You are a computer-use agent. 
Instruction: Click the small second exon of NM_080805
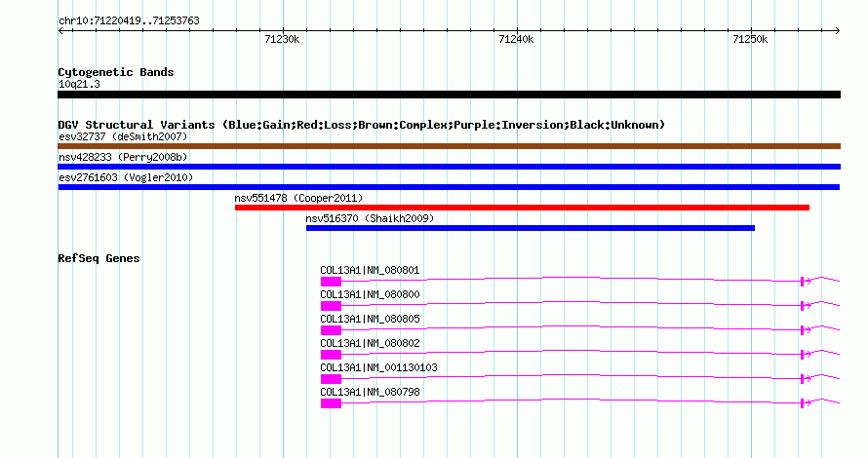pos(802,330)
